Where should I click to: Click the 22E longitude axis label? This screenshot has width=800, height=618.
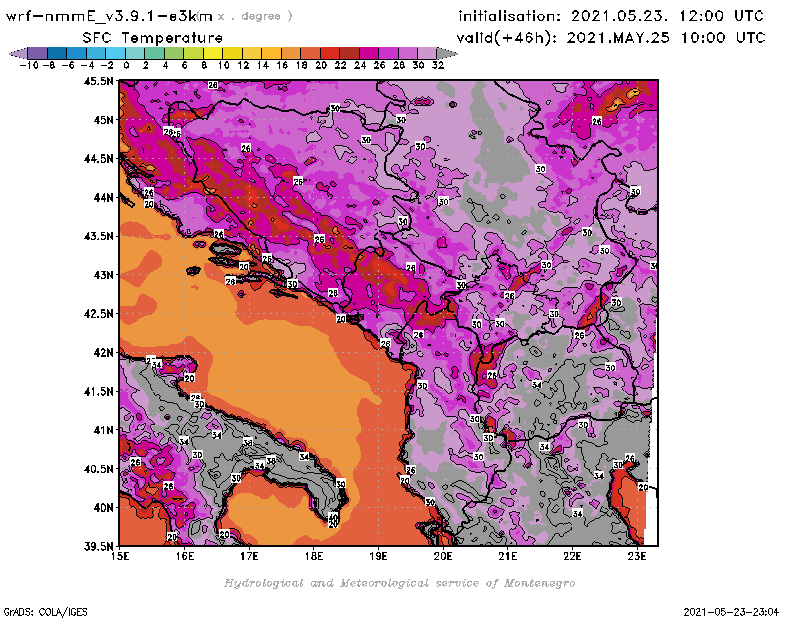572,556
